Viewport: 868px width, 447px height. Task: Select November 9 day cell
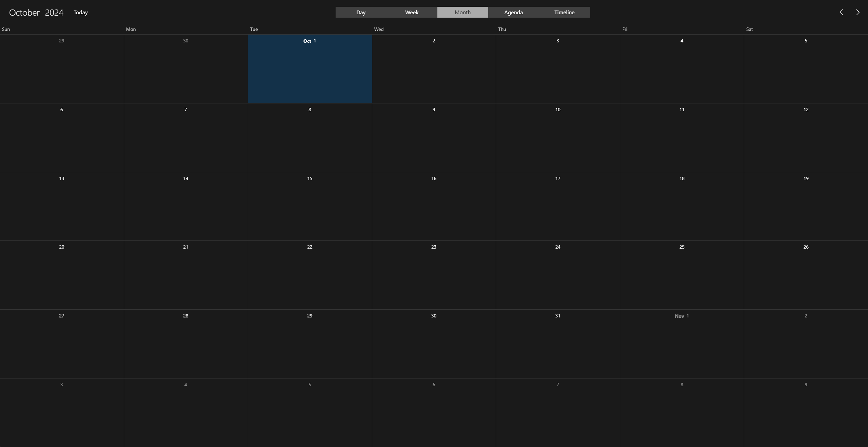click(x=806, y=412)
